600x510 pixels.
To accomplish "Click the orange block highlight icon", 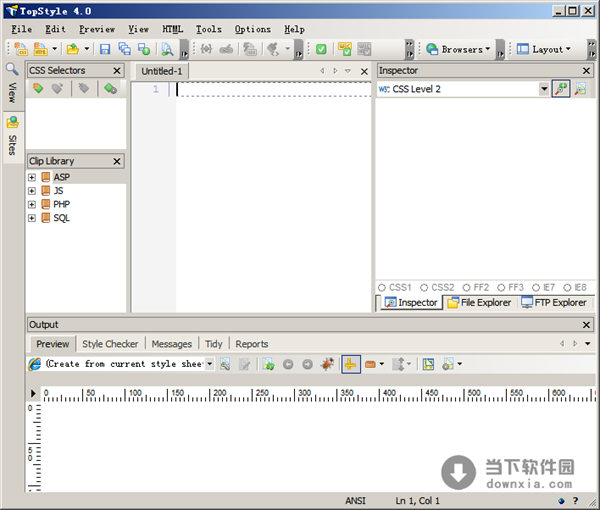I will tap(370, 364).
